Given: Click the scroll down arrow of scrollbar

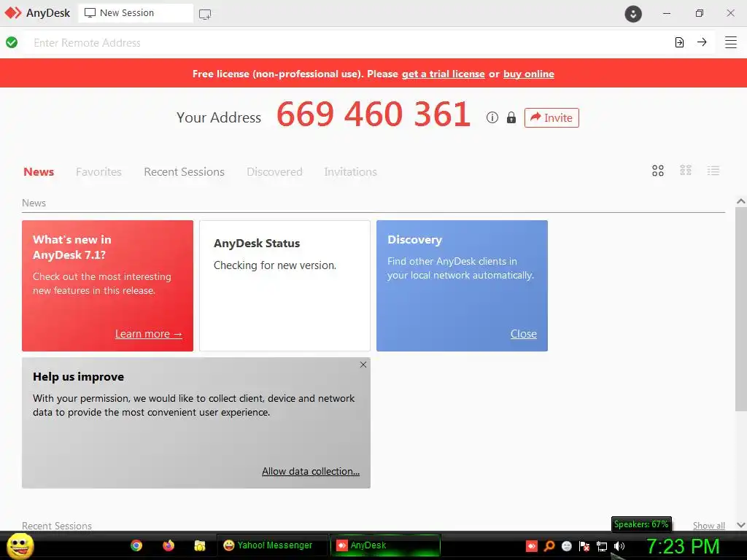Looking at the screenshot, I should click(x=741, y=525).
